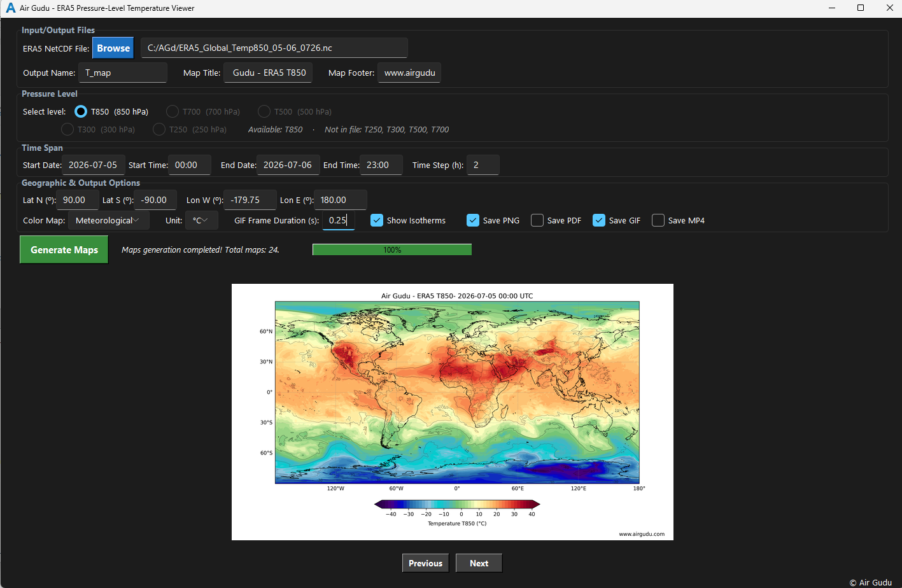Click the temperature color scale bar
The width and height of the screenshot is (902, 588).
point(457,505)
